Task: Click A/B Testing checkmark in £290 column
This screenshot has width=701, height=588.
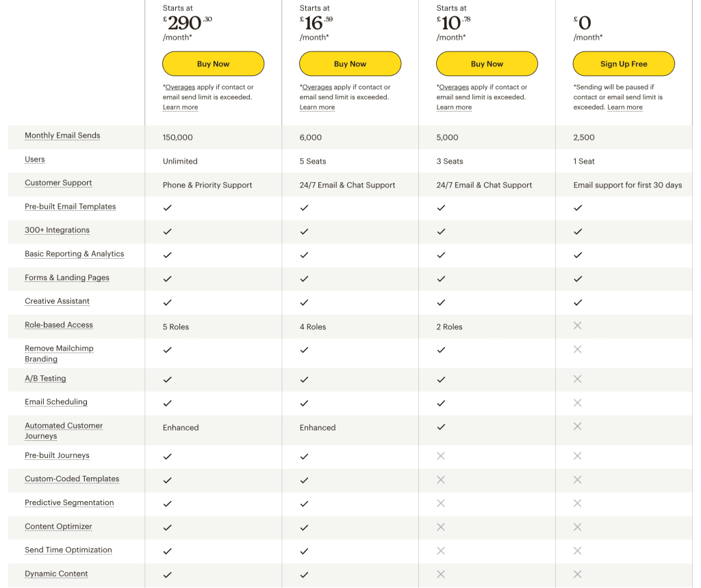Action: tap(167, 380)
